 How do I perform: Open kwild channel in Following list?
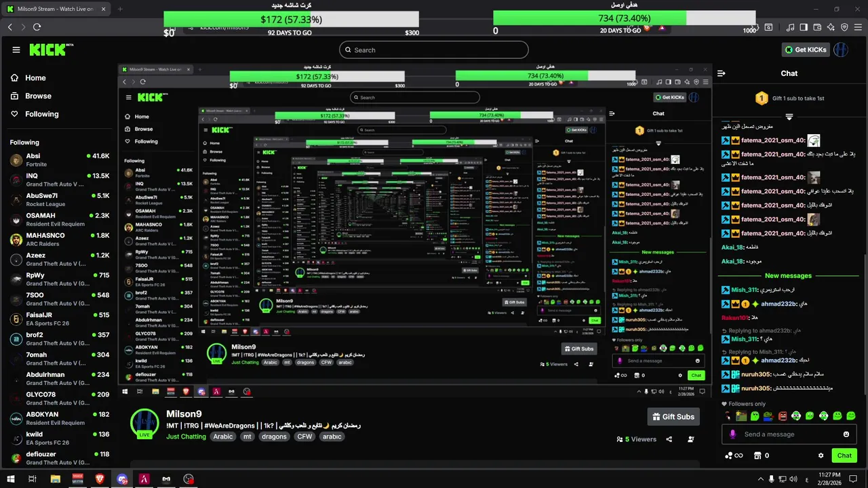(x=59, y=438)
